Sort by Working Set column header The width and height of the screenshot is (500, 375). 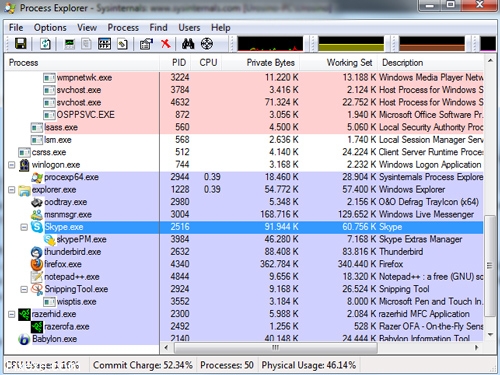(x=339, y=63)
